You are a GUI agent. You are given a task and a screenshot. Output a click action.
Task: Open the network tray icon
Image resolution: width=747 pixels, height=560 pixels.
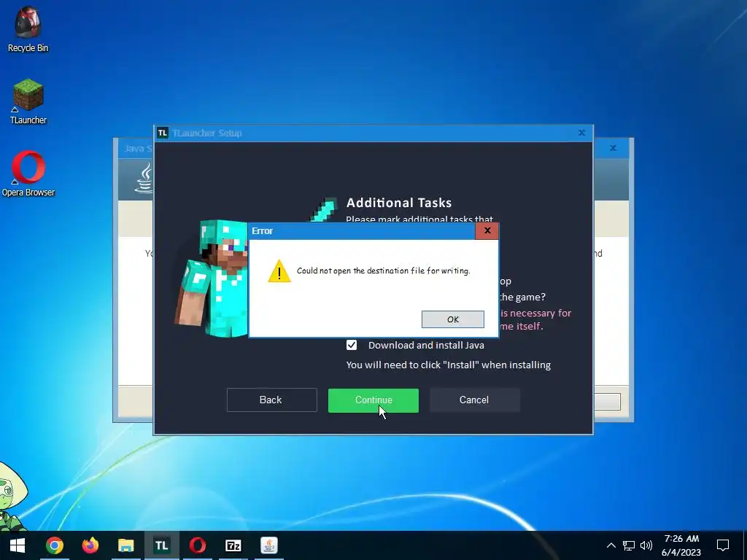[x=629, y=545]
